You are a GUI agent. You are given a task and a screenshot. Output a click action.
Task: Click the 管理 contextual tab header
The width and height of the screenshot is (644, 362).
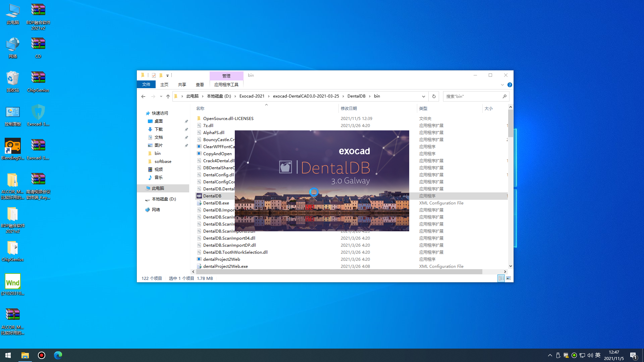[226, 76]
